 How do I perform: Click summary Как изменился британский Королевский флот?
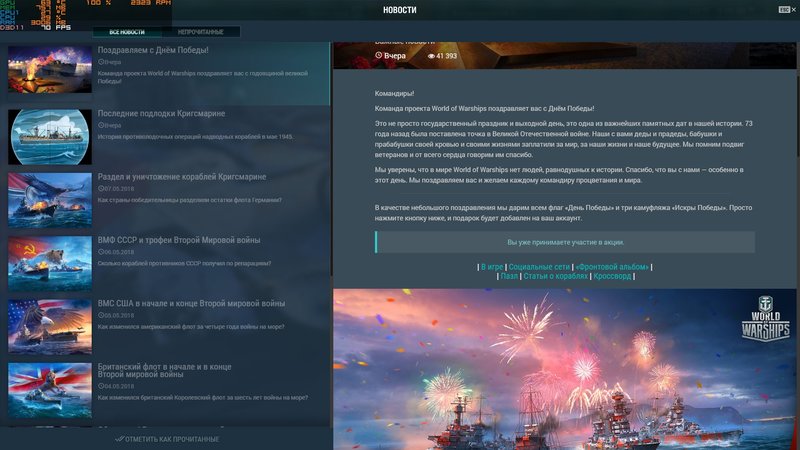click(203, 397)
